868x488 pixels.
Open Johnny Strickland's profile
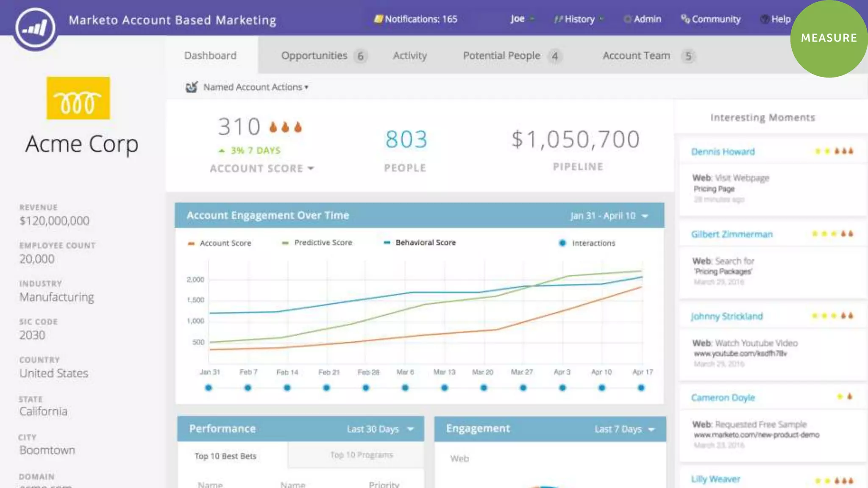click(727, 316)
